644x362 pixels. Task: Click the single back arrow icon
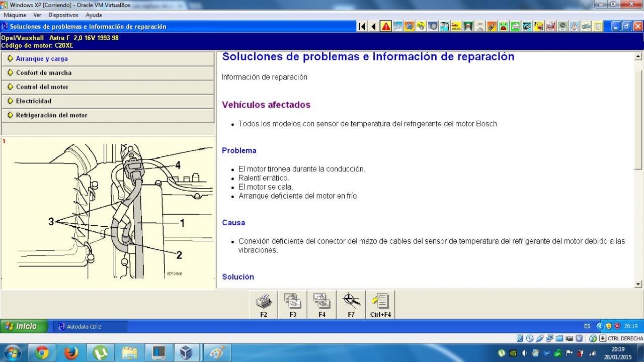click(x=373, y=27)
